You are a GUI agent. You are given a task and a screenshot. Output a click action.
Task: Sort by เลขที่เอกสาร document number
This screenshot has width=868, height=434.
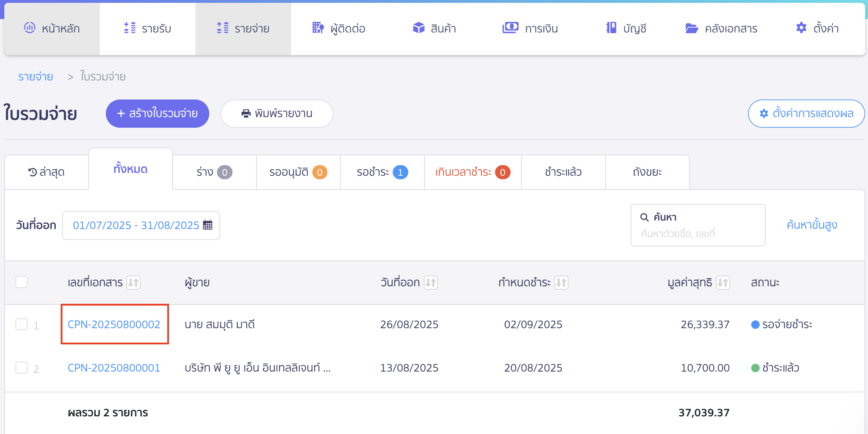(x=133, y=283)
